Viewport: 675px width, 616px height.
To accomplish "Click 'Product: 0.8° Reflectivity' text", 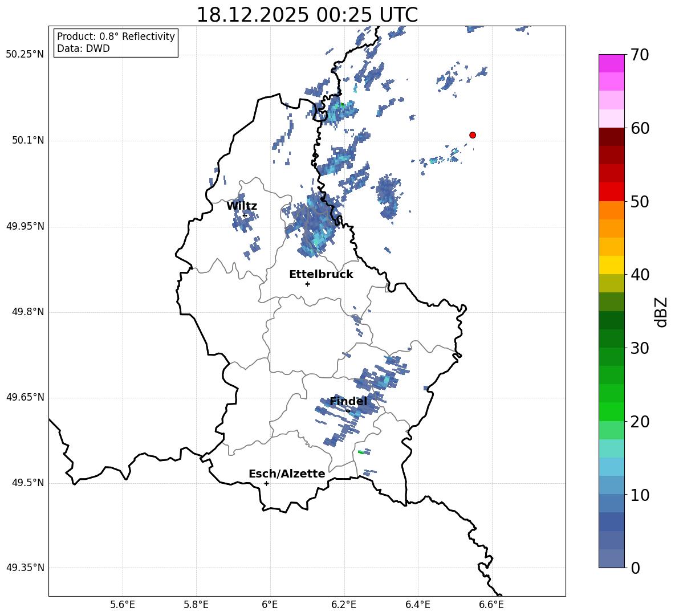I will 116,36.
